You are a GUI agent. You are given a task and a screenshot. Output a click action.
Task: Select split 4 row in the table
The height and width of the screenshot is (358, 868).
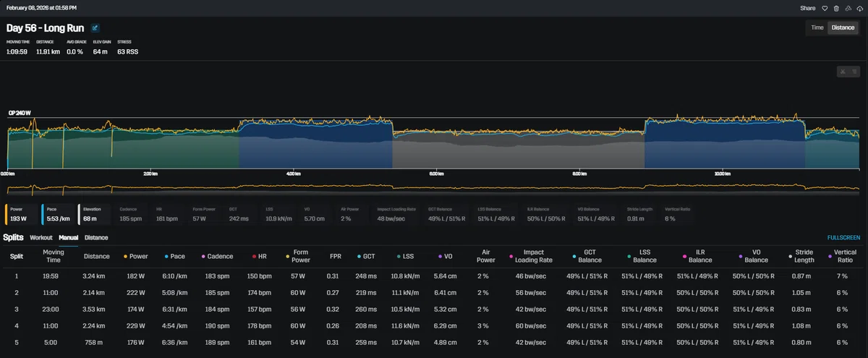click(433, 325)
